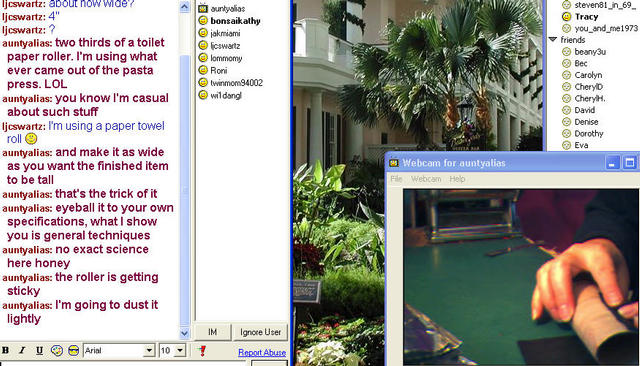Open the Webcam menu
Screen dimensions: 640x366
[x=426, y=179]
